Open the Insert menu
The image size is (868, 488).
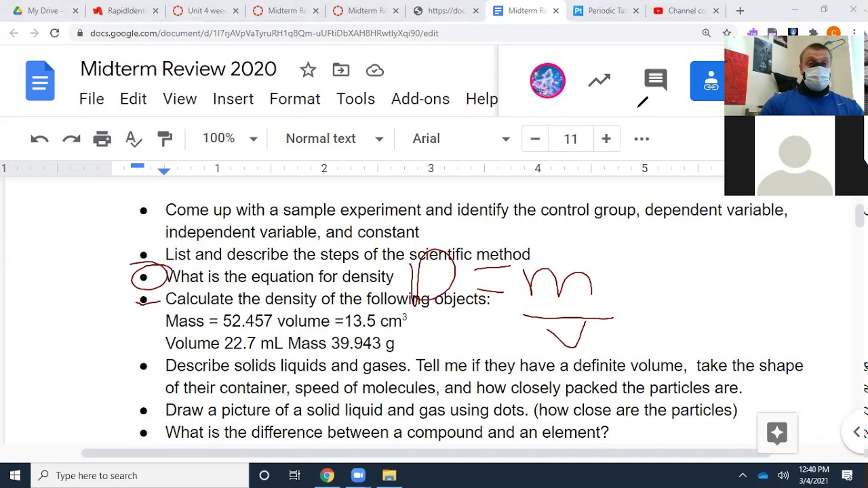point(233,99)
